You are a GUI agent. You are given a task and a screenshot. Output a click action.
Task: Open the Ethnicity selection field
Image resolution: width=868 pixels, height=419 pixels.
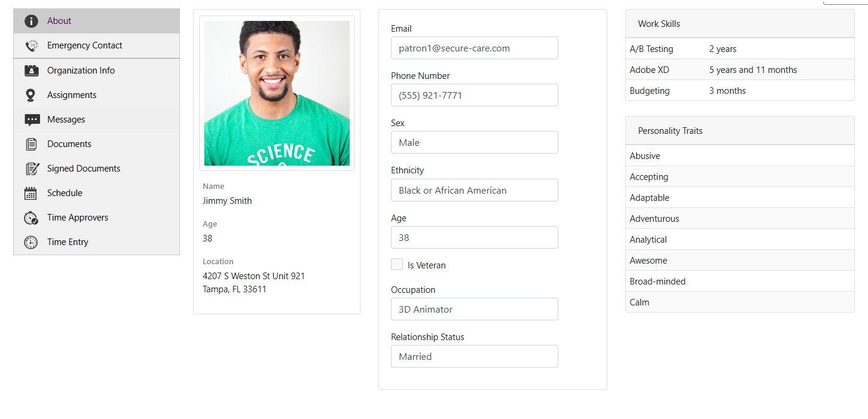[x=474, y=190]
